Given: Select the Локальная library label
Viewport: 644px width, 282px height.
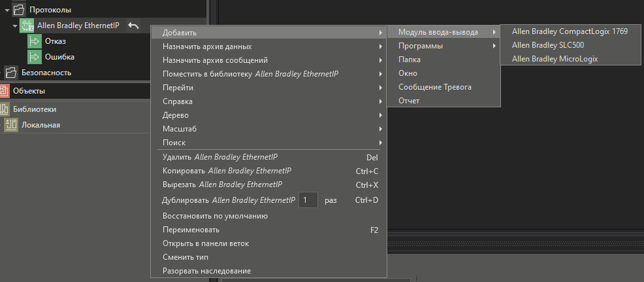Looking at the screenshot, I should tap(40, 125).
